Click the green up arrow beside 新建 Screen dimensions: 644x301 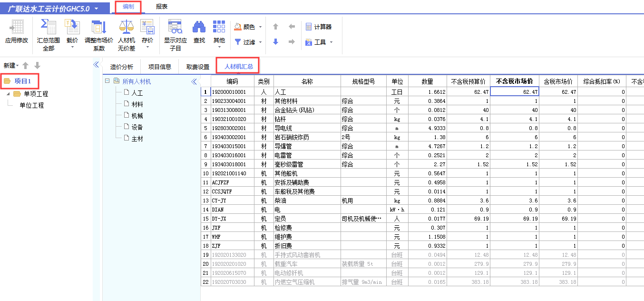25,66
